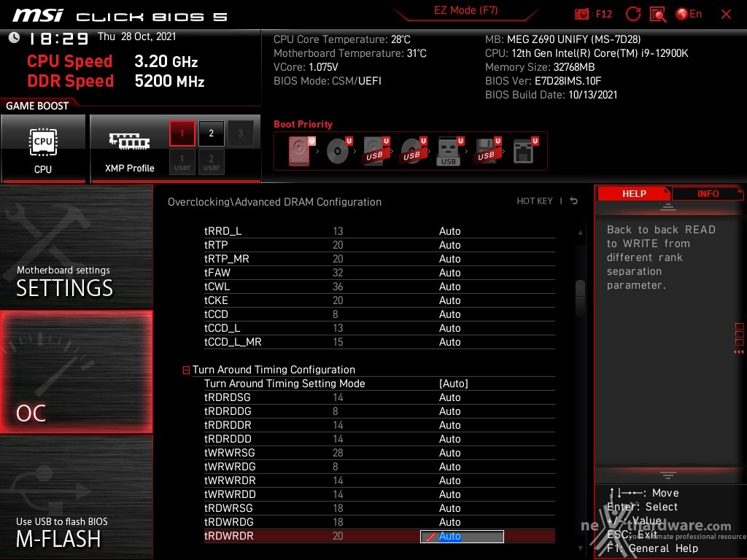Collapse Turn Around Timing Configuration section
This screenshot has width=747, height=560.
click(x=186, y=370)
